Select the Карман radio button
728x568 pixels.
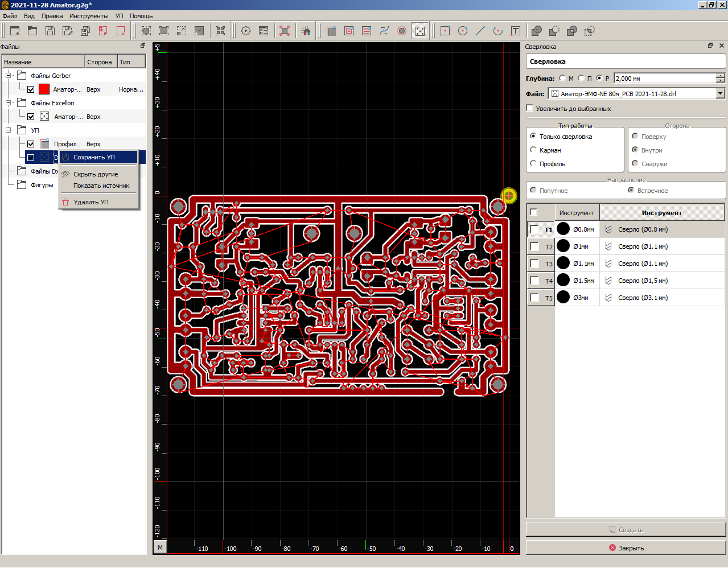coord(533,150)
